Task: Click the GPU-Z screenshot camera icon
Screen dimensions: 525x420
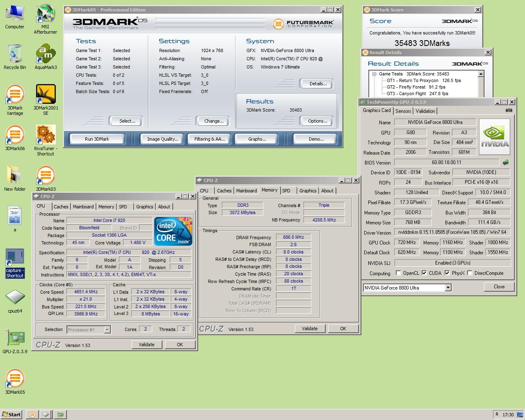Action: 509,110
